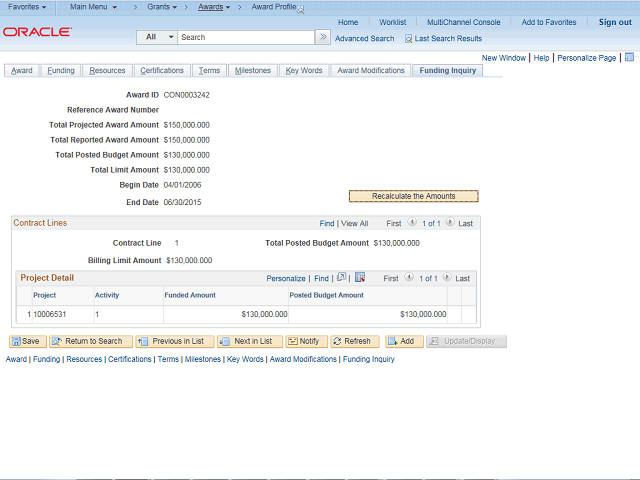This screenshot has height=480, width=640.
Task: Click the Personalize Page link
Action: pyautogui.click(x=587, y=58)
